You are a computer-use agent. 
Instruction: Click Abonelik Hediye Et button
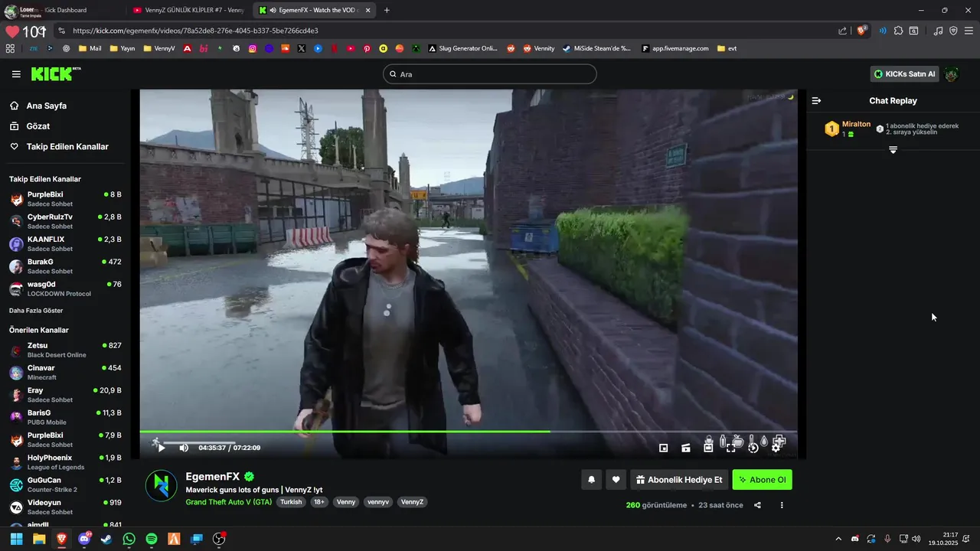tap(679, 480)
